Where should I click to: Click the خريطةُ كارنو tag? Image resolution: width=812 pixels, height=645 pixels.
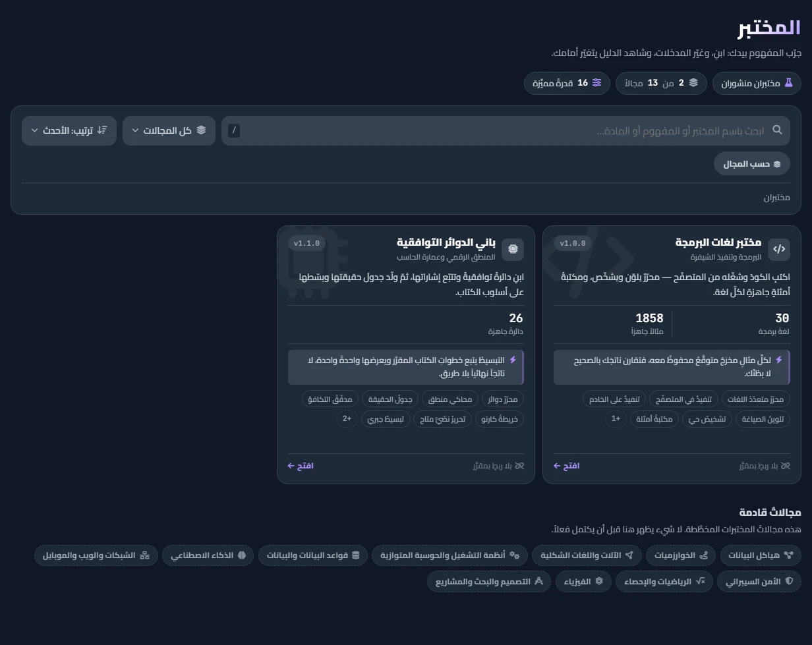pos(500,419)
